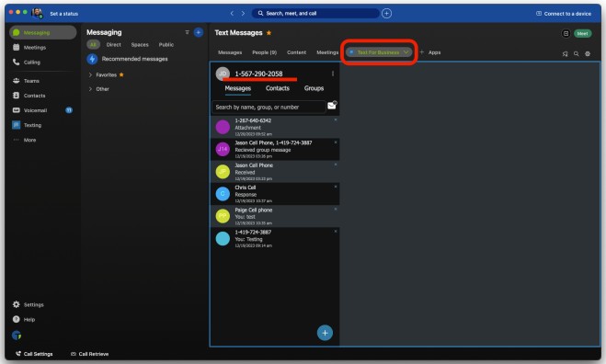
Task: Go forward with the right navigation arrow
Action: click(243, 13)
